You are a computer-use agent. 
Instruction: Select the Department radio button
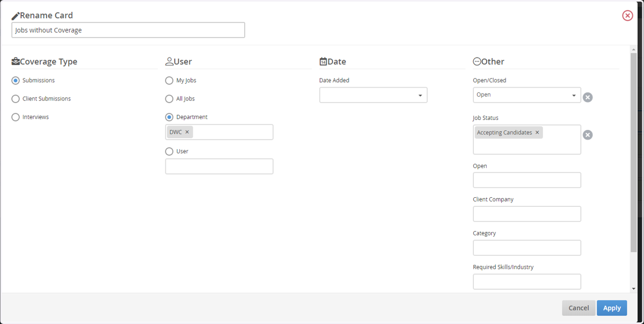(170, 117)
